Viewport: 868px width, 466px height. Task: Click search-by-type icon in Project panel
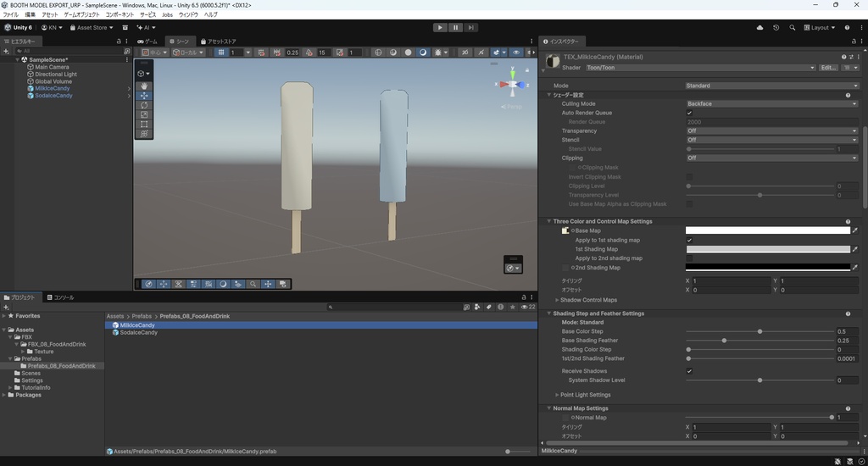click(x=477, y=307)
